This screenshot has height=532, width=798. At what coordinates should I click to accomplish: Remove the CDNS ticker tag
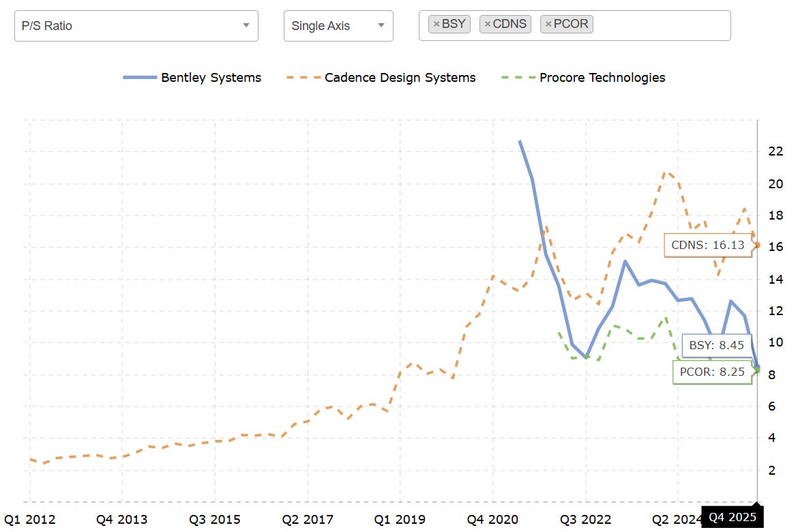click(x=487, y=24)
